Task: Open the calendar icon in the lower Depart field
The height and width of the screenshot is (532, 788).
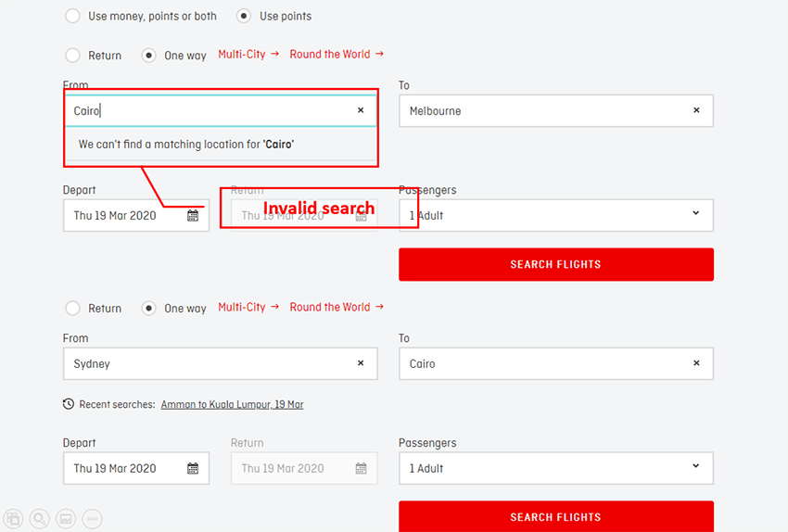Action: click(x=193, y=468)
